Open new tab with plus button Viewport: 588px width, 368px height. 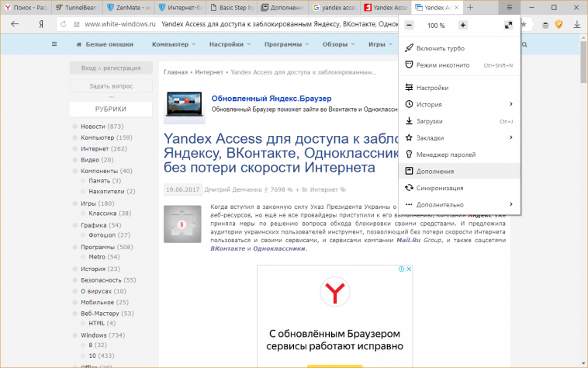click(470, 7)
